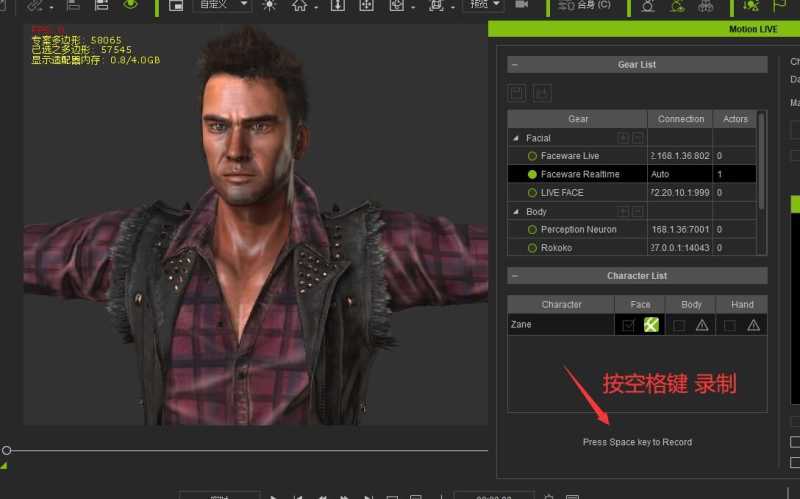Click the green eye visibility icon in toolbar

point(131,5)
